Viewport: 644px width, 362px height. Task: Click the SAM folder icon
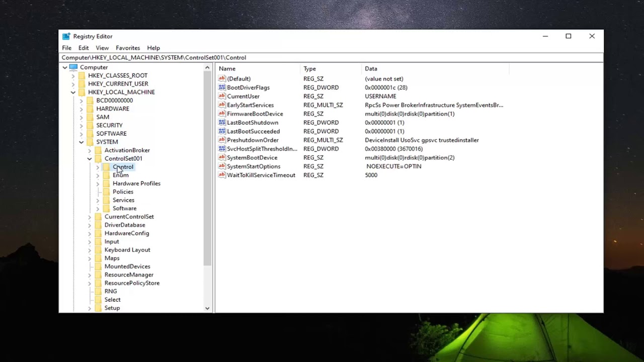coord(90,117)
